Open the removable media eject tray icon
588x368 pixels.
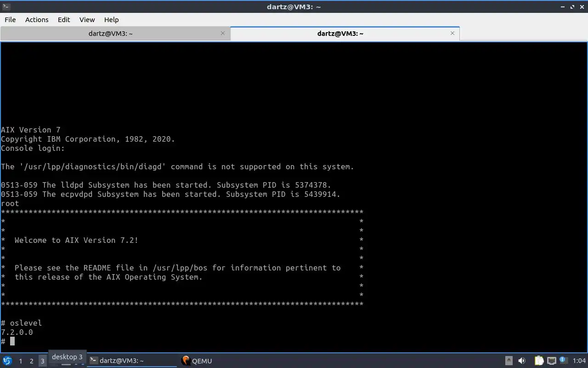pos(509,361)
